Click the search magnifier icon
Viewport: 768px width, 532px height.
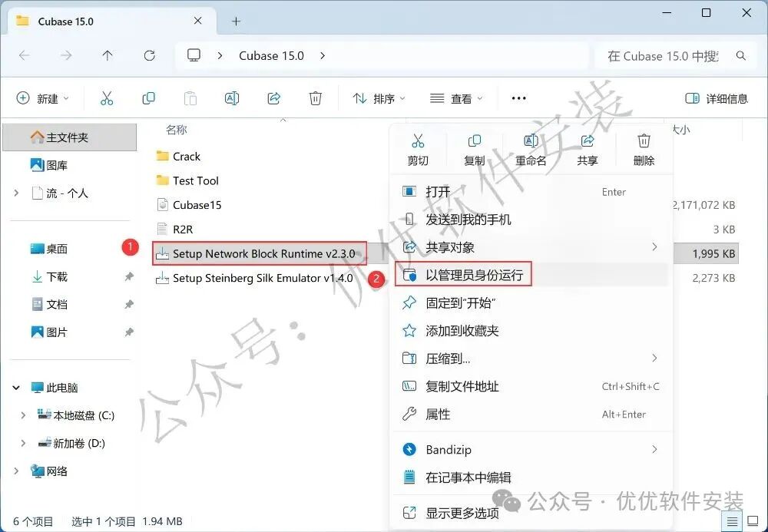tap(741, 56)
